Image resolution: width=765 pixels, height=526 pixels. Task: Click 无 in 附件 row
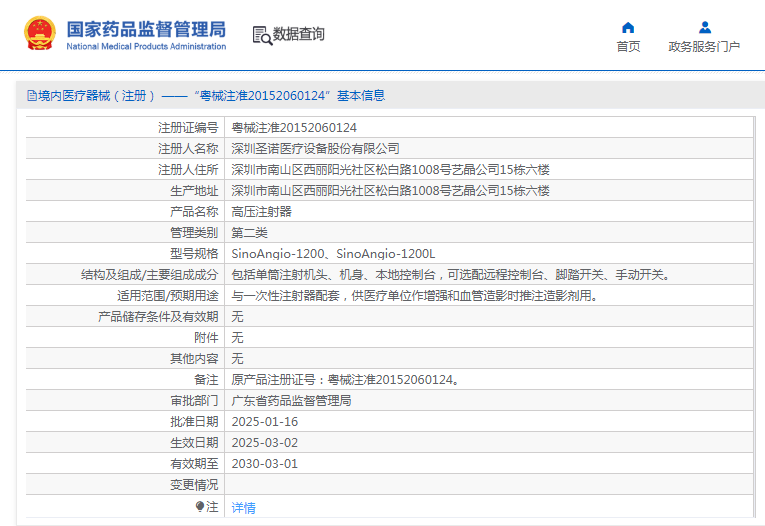coord(237,338)
